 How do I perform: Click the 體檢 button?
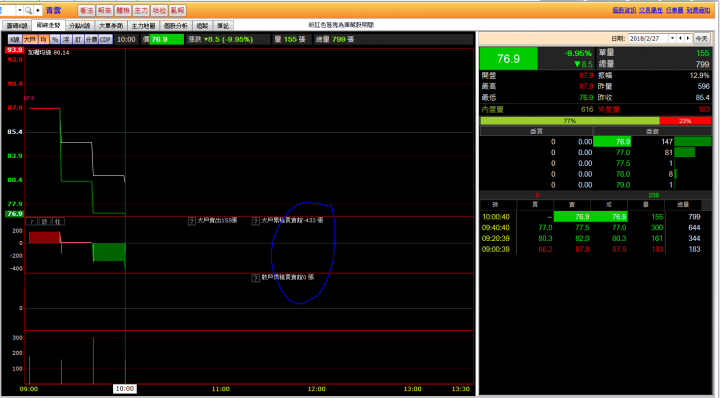pos(123,10)
